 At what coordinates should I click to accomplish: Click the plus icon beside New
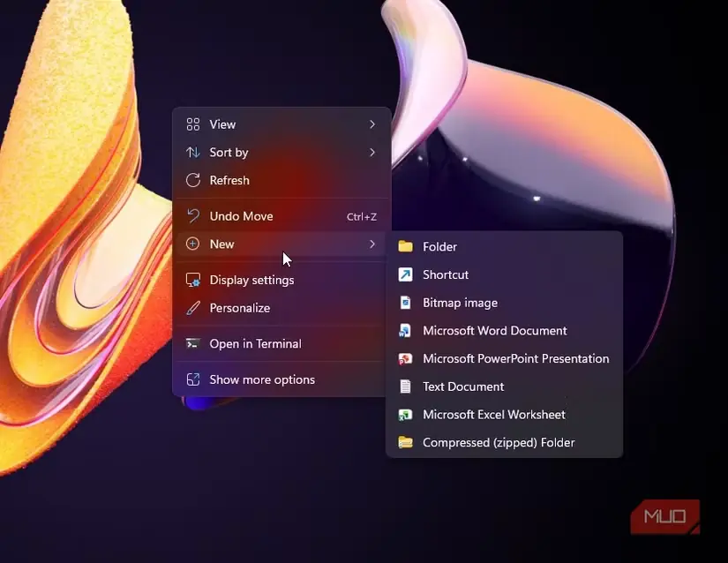point(192,244)
